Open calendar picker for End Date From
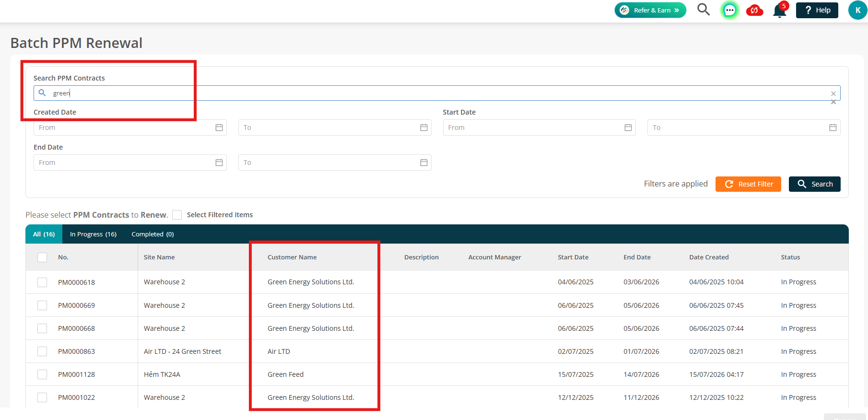The height and width of the screenshot is (420, 868). point(219,163)
